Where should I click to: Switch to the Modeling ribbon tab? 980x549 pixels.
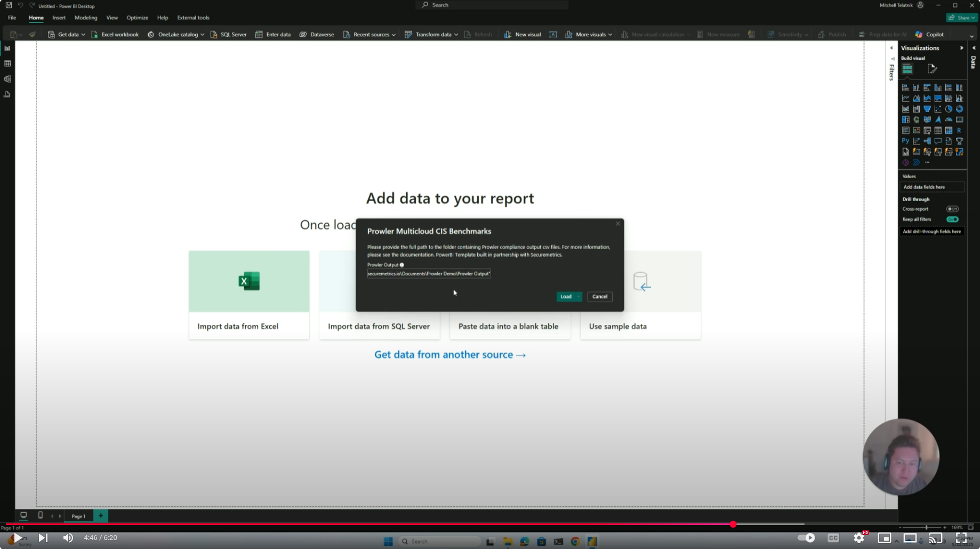[86, 18]
